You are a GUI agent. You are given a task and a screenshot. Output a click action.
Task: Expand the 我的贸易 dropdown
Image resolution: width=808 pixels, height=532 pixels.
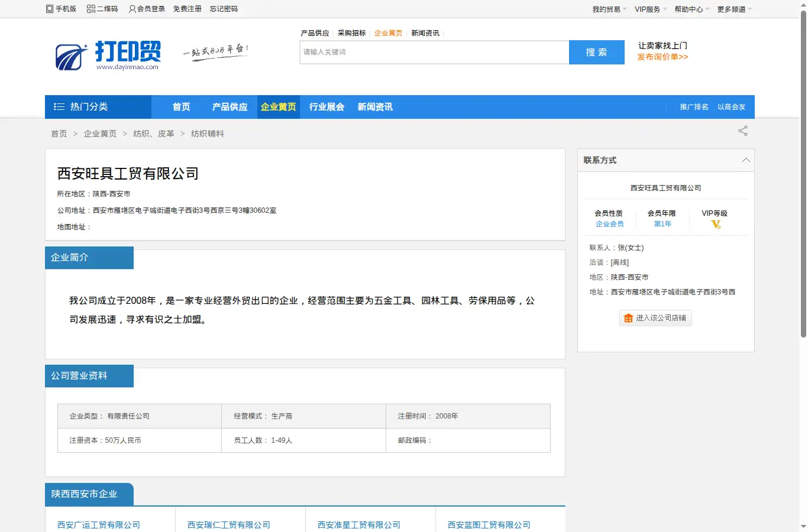tap(609, 9)
